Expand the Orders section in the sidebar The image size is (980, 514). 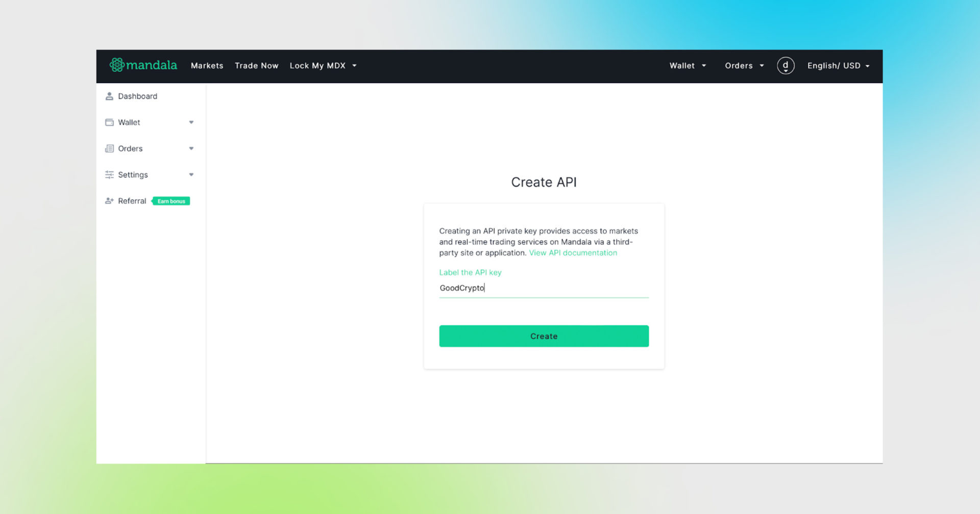pyautogui.click(x=191, y=148)
